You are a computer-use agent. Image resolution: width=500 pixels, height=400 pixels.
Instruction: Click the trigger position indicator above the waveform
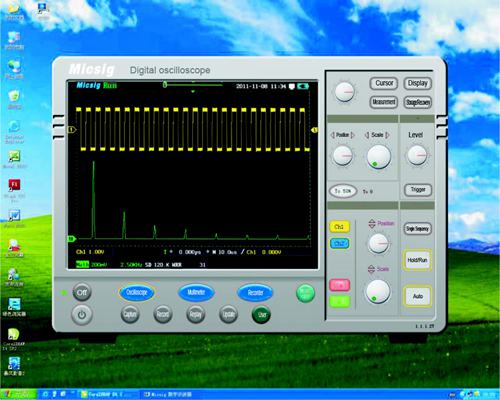193,91
